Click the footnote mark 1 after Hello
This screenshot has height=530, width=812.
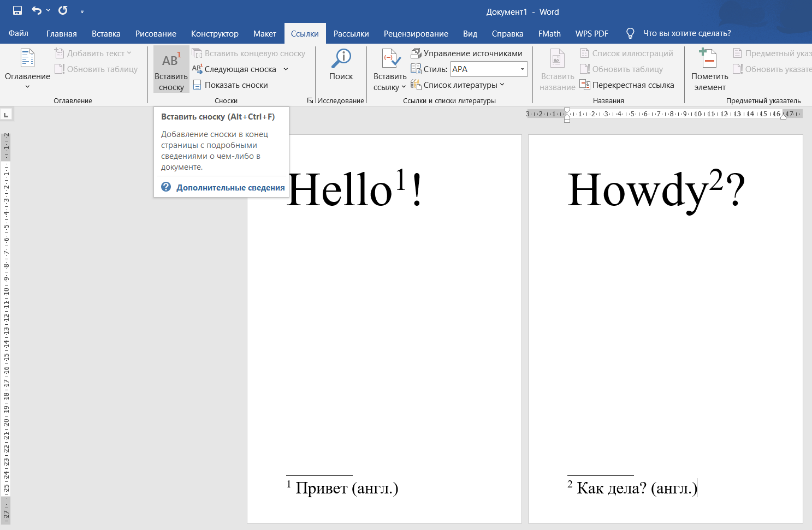401,180
